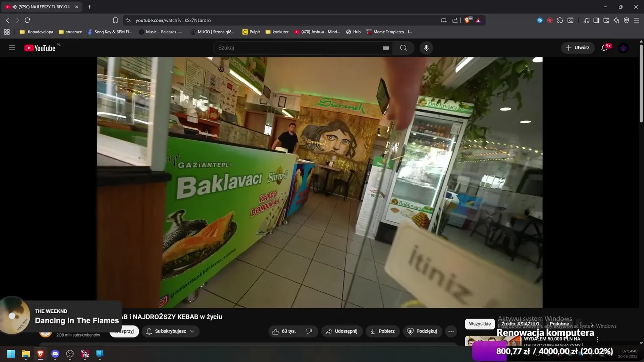Open the MUGO | Strona głó... bookmark
644x362 pixels.
[213, 32]
